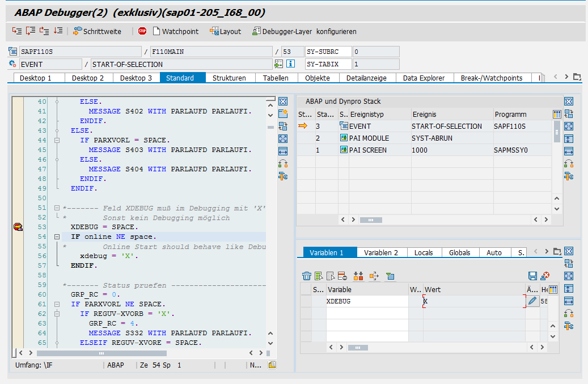Click the red Stop breakpoint icon
Screen dimensions: 588x384
(142, 31)
